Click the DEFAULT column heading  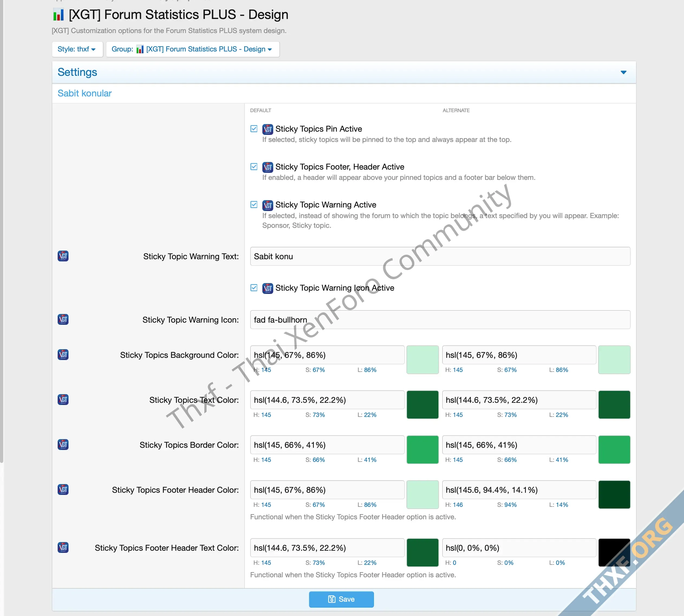260,110
